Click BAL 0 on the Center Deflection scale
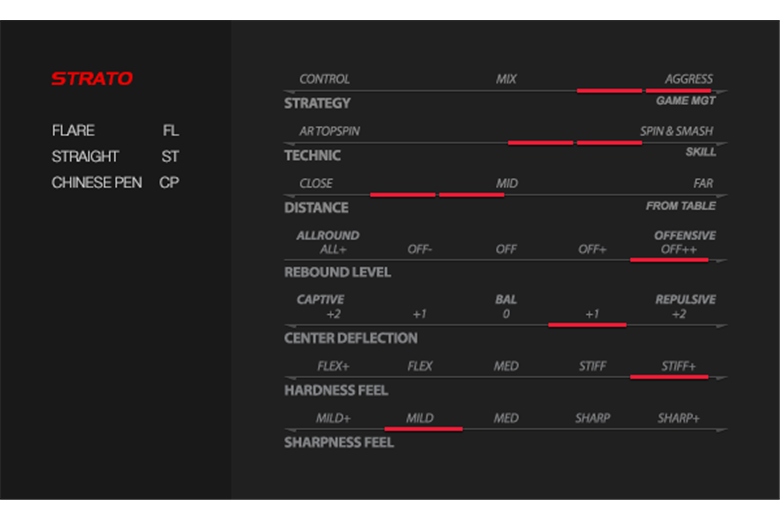The image size is (780, 520). point(506,307)
